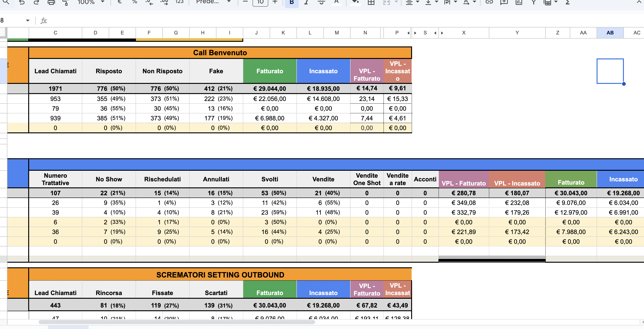This screenshot has height=329, width=644.
Task: Click the insert chart icon
Action: click(519, 2)
